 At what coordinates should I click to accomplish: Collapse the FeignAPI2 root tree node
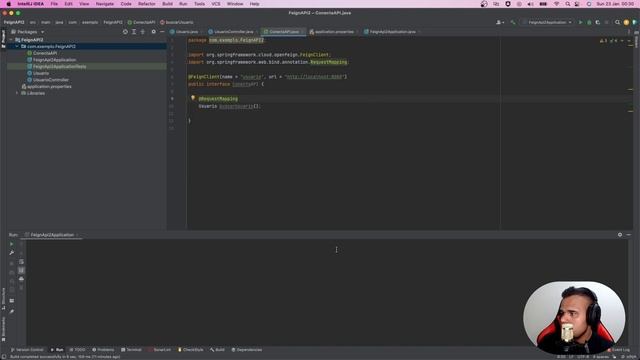(11, 40)
